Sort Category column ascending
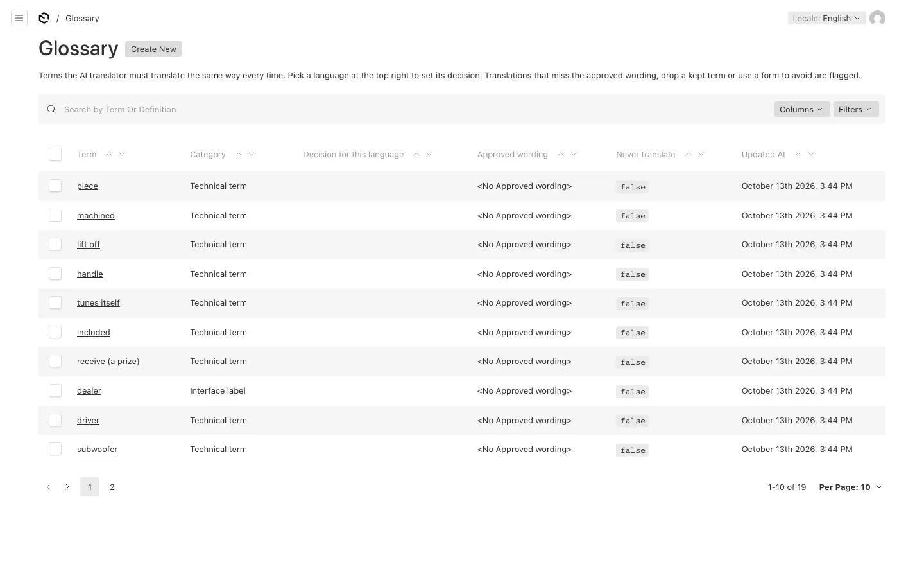 pos(239,154)
